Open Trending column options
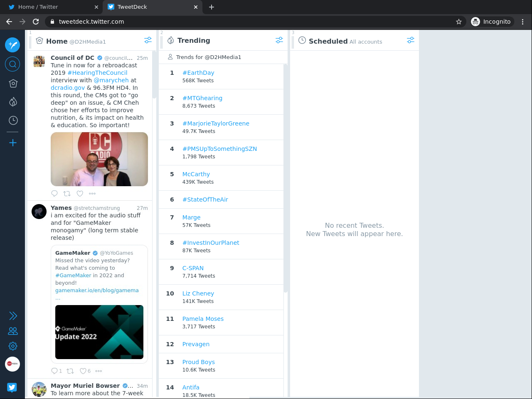 coord(279,40)
